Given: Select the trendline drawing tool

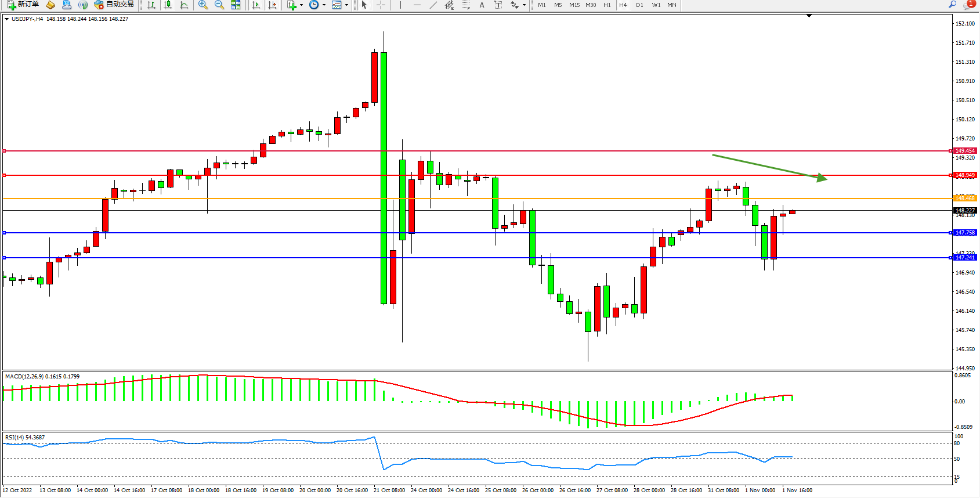Looking at the screenshot, I should point(433,5).
